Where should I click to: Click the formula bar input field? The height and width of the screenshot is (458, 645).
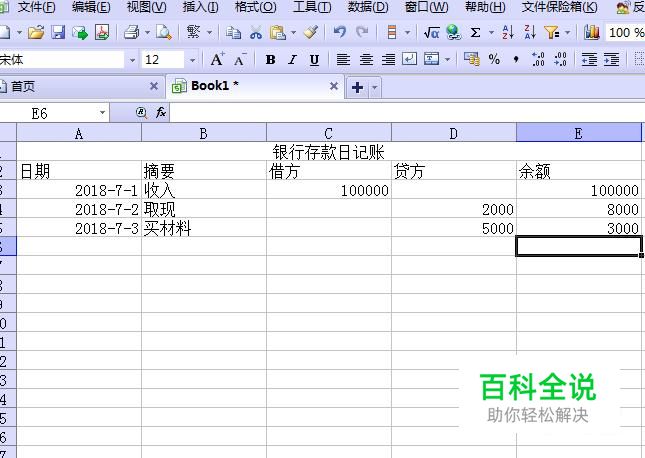pos(407,112)
